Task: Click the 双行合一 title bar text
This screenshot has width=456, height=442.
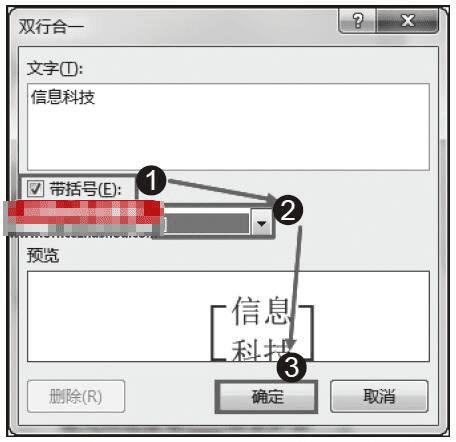Action: tap(51, 27)
